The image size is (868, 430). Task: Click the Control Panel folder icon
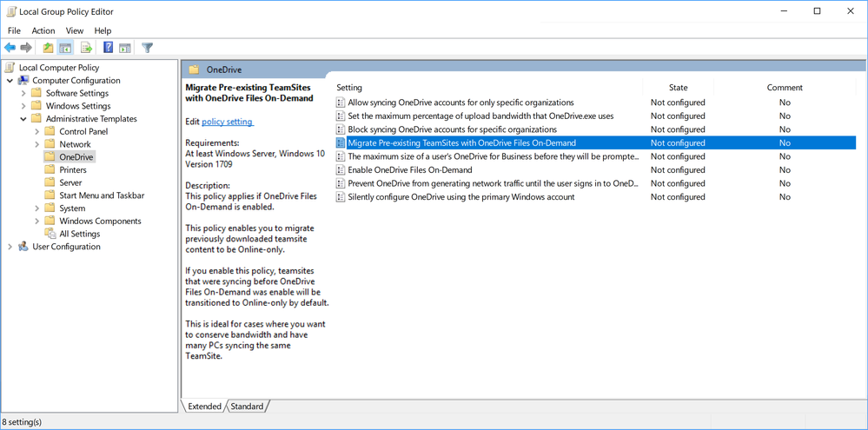[x=50, y=131]
